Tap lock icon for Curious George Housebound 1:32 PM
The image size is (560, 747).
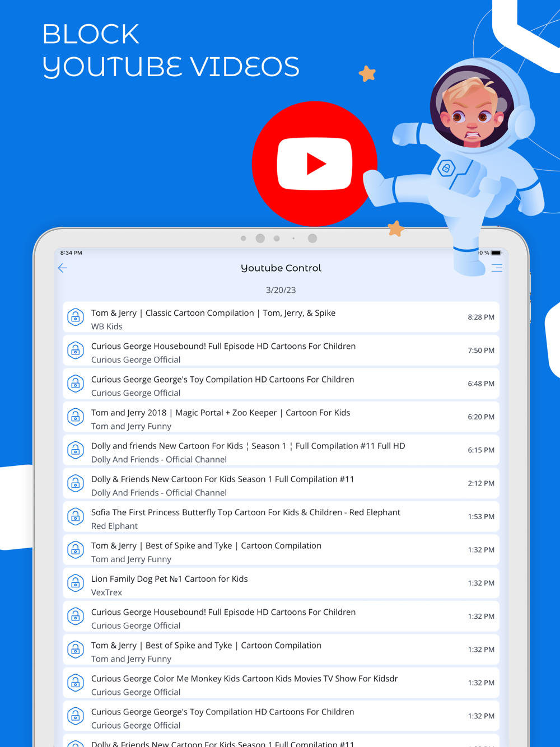[76, 617]
